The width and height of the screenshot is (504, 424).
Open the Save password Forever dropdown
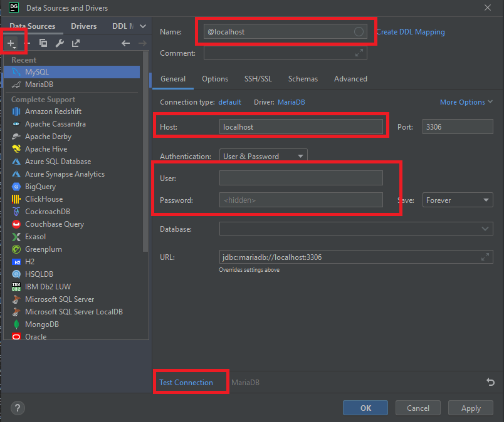click(458, 200)
